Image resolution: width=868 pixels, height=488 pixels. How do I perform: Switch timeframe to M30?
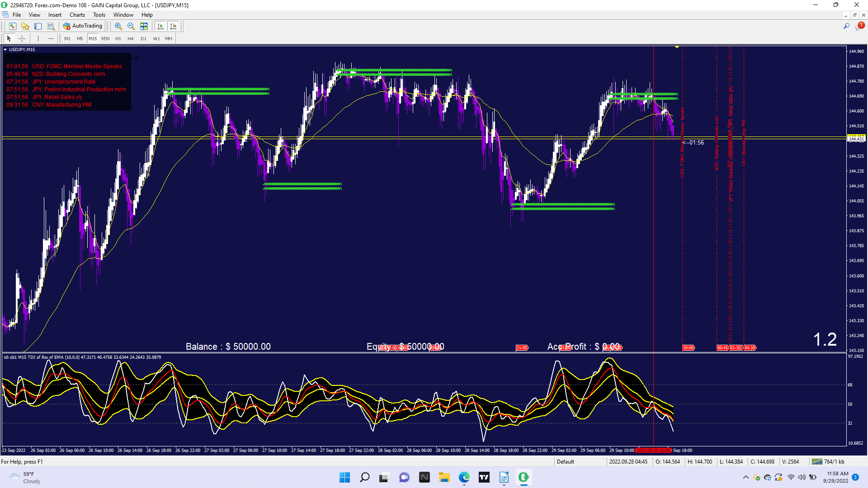(x=105, y=38)
